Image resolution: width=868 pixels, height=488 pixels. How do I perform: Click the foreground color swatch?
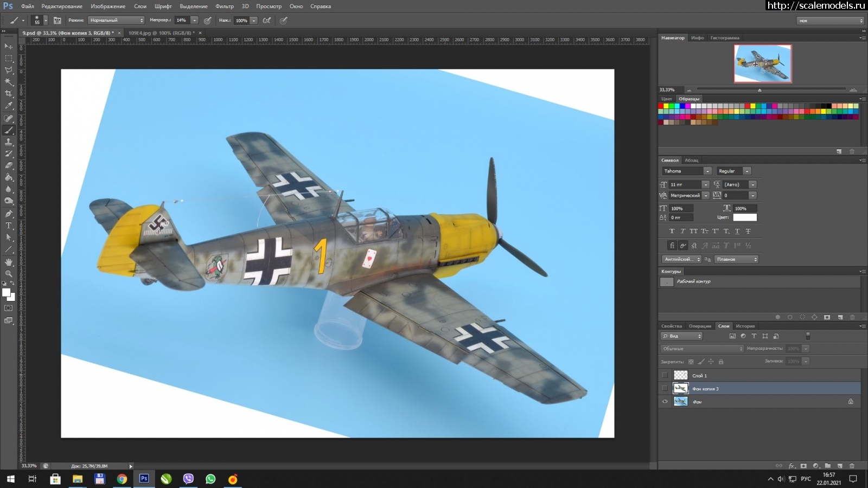[x=7, y=293]
